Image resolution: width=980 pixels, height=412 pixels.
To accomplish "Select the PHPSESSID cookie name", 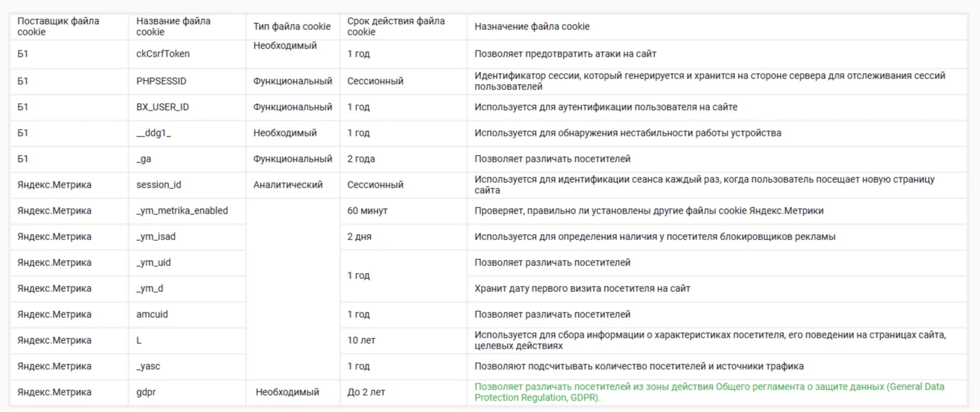I will pyautogui.click(x=161, y=81).
